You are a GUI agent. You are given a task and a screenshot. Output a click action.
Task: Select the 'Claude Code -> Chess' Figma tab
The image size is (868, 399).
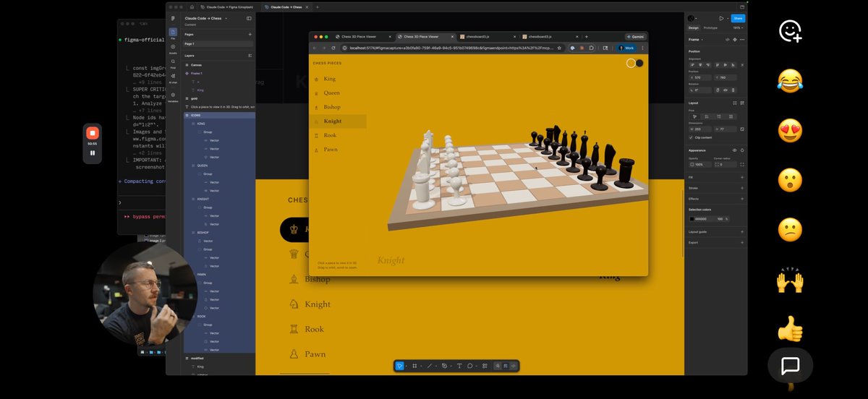(x=286, y=7)
